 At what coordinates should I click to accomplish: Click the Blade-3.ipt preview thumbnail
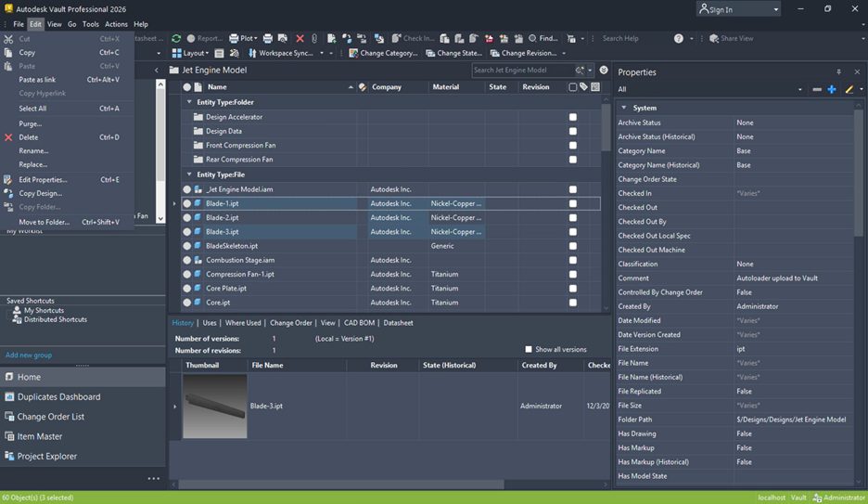pyautogui.click(x=215, y=406)
